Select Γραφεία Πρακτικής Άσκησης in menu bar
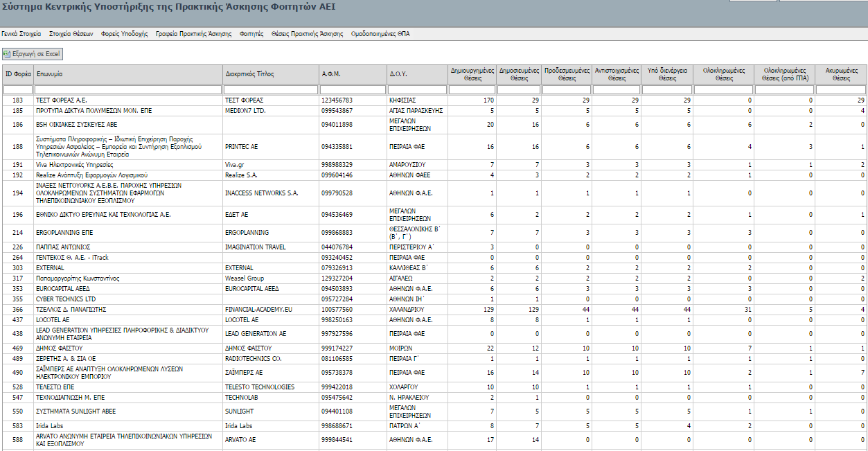This screenshot has width=868, height=451. 193,33
